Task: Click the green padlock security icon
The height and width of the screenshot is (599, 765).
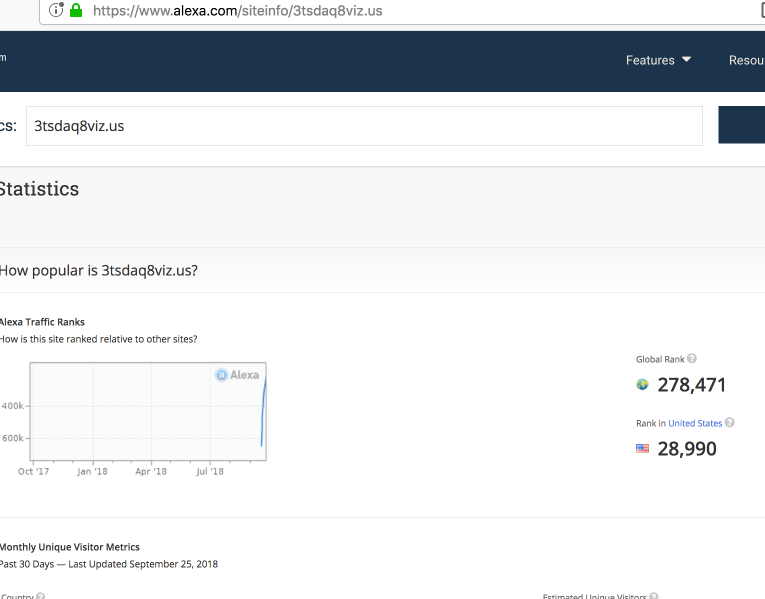Action: click(x=76, y=11)
